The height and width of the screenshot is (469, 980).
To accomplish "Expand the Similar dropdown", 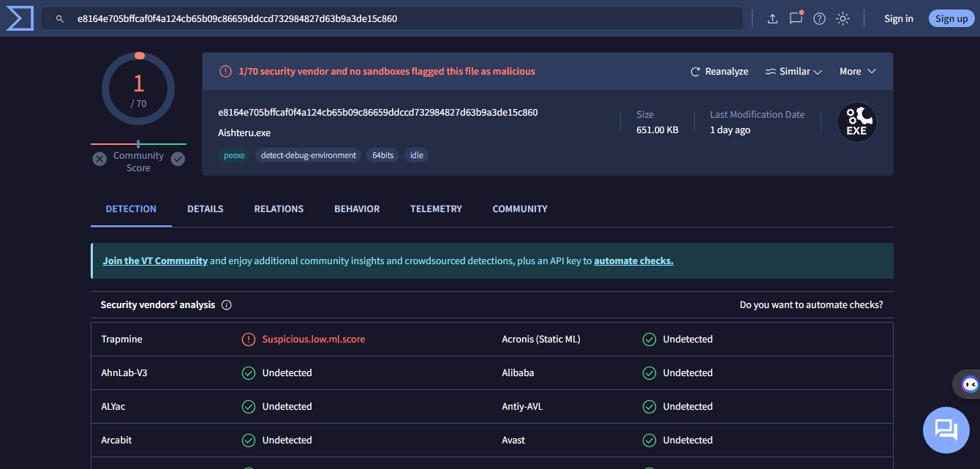I will [794, 72].
